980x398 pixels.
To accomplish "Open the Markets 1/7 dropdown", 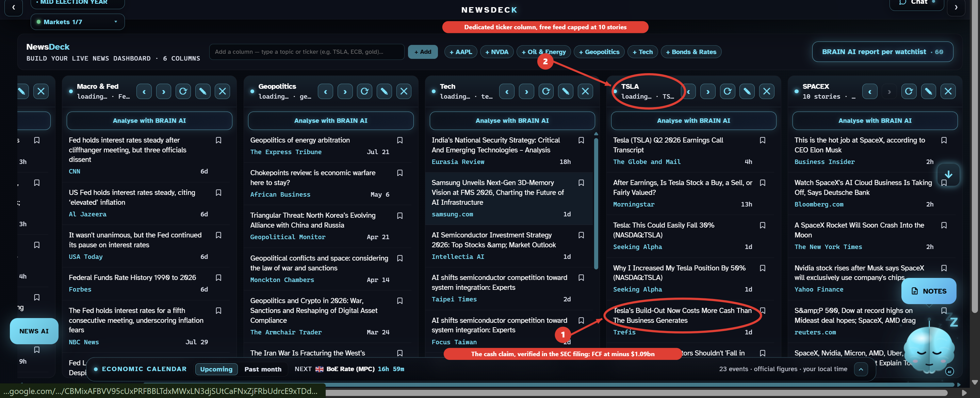I will click(78, 22).
